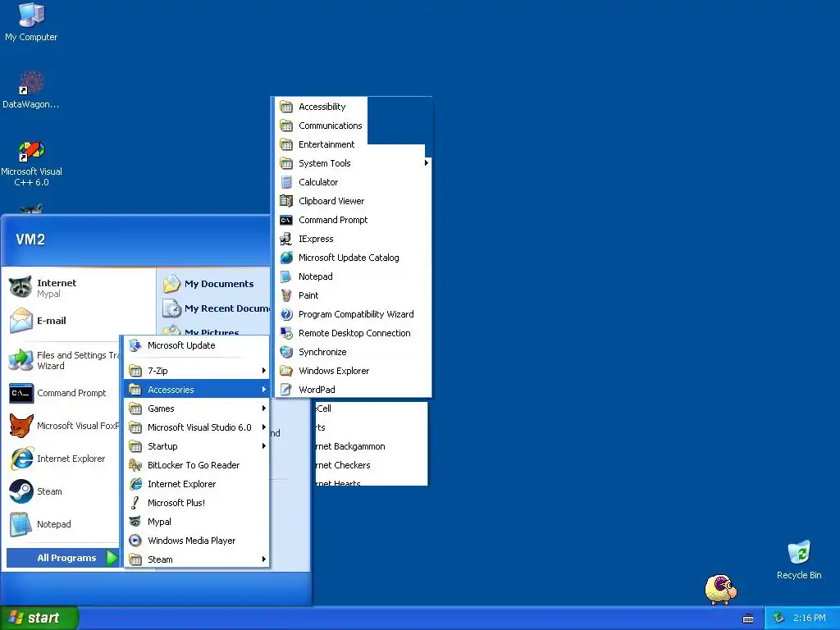Screen dimensions: 840x630
Task: Open the Communications folder menu item
Action: click(x=321, y=126)
